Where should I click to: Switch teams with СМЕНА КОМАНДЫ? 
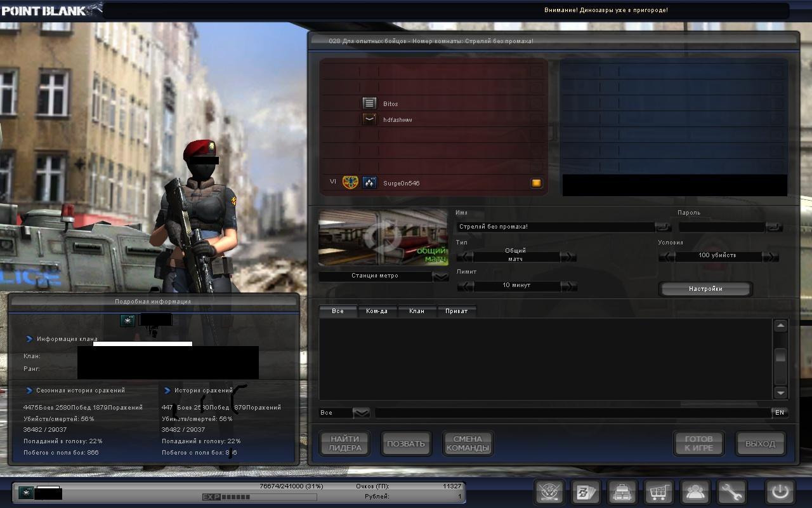click(x=468, y=443)
